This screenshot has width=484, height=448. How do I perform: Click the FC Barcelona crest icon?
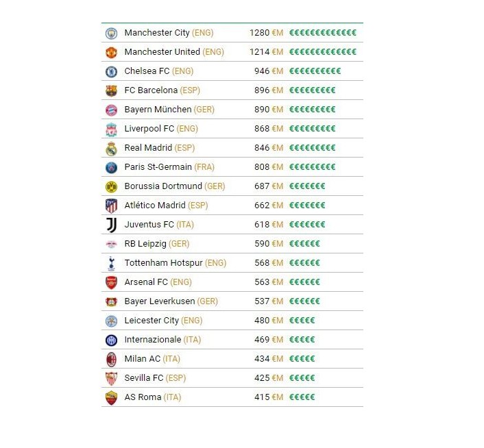point(111,90)
